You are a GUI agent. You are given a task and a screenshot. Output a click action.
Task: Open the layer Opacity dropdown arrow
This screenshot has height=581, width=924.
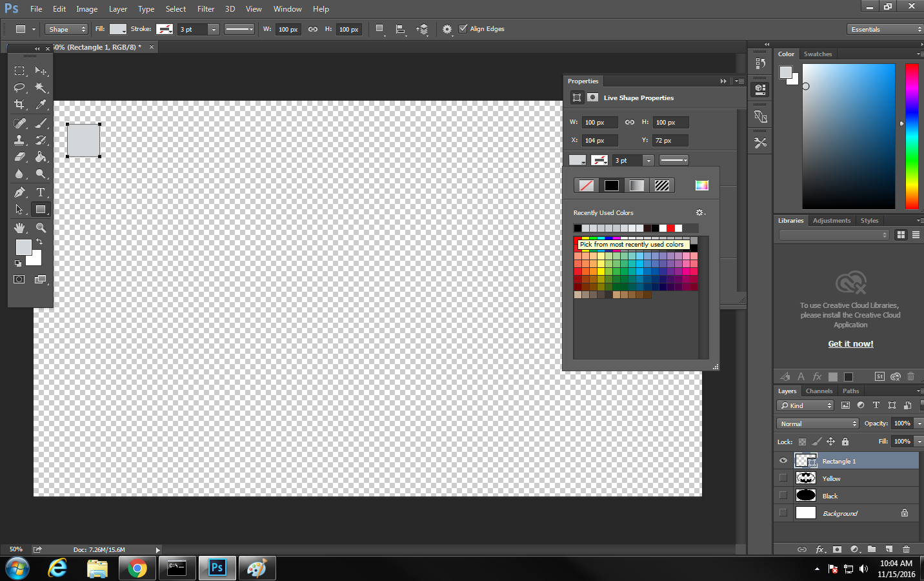coord(919,423)
